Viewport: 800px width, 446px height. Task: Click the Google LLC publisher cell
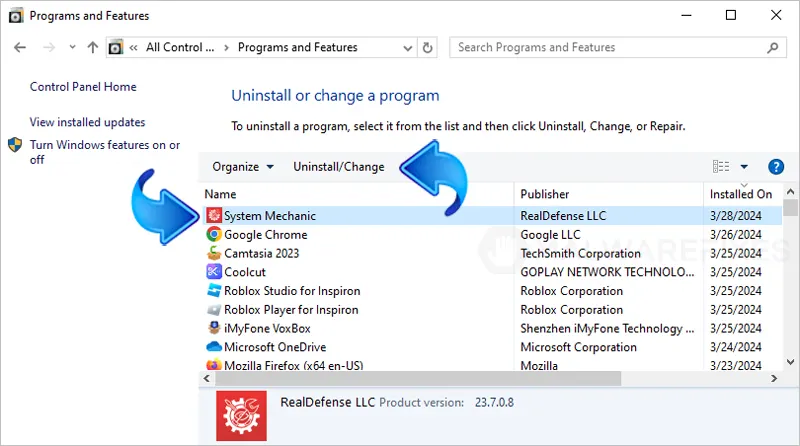(551, 235)
